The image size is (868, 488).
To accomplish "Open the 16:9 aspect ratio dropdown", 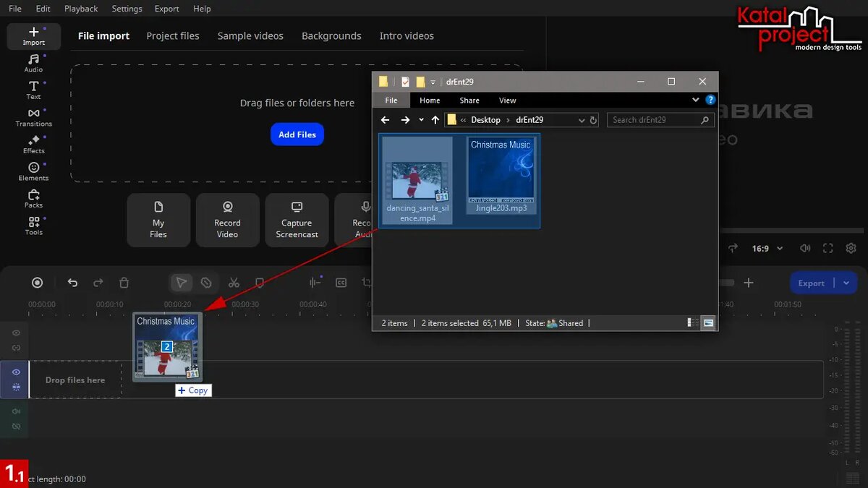I will (x=767, y=248).
